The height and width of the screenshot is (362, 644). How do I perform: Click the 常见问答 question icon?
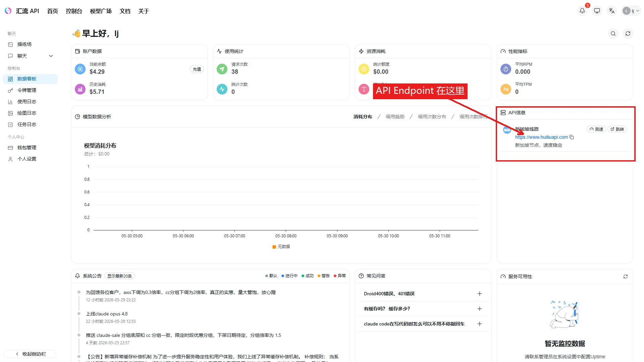[361, 276]
